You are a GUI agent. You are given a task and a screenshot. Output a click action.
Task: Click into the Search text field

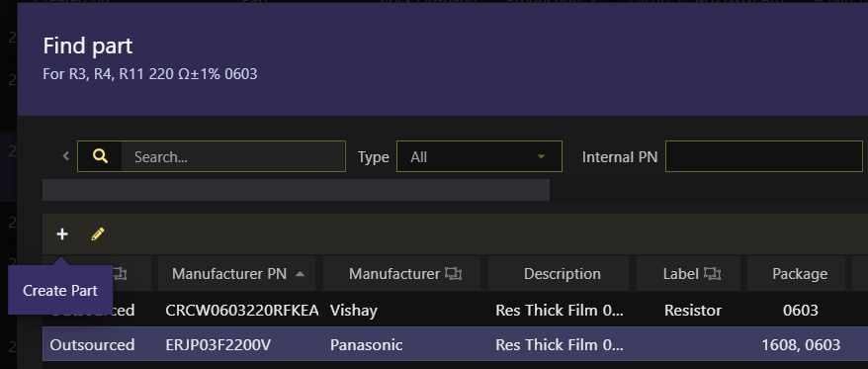click(x=233, y=156)
